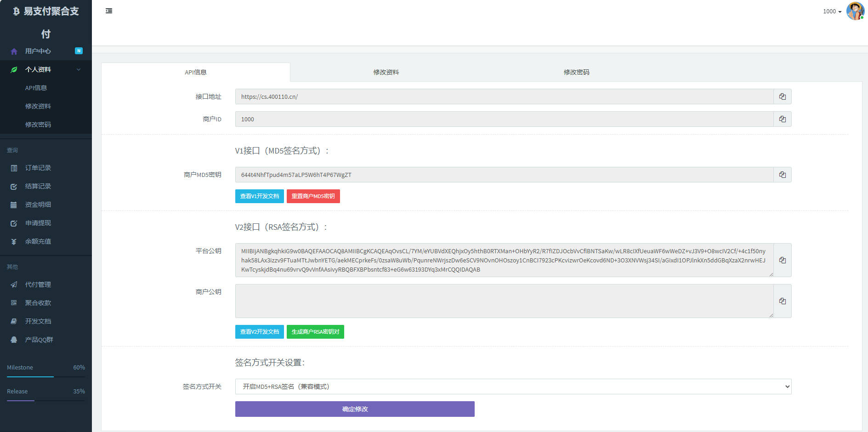
Task: Open the 余额充值 sidebar item
Action: [x=38, y=241]
